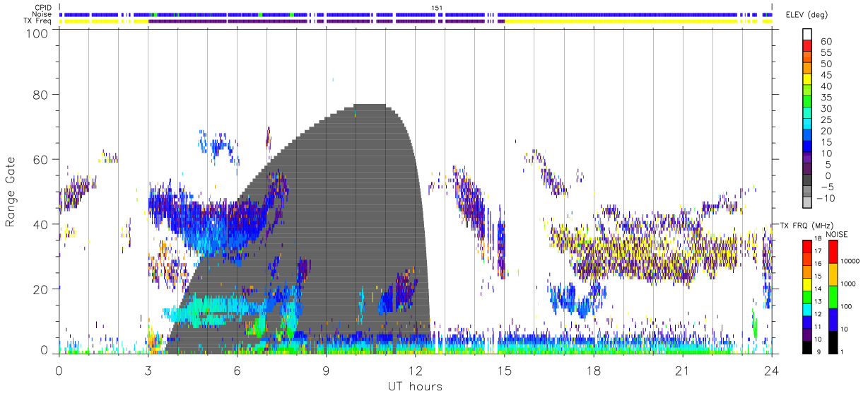Click the cyan swatch of the TX FRQ scale
The image size is (868, 401).
coord(807,310)
